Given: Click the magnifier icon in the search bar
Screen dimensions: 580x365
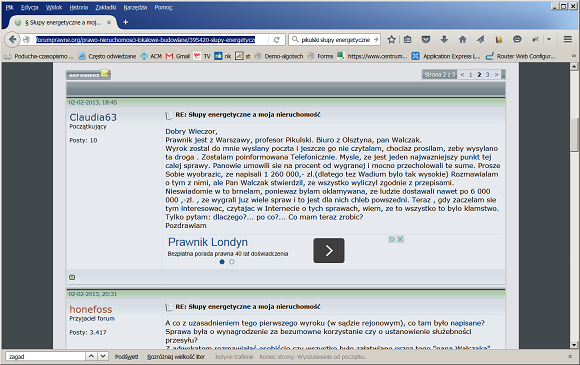Looking at the screenshot, I should (x=295, y=39).
